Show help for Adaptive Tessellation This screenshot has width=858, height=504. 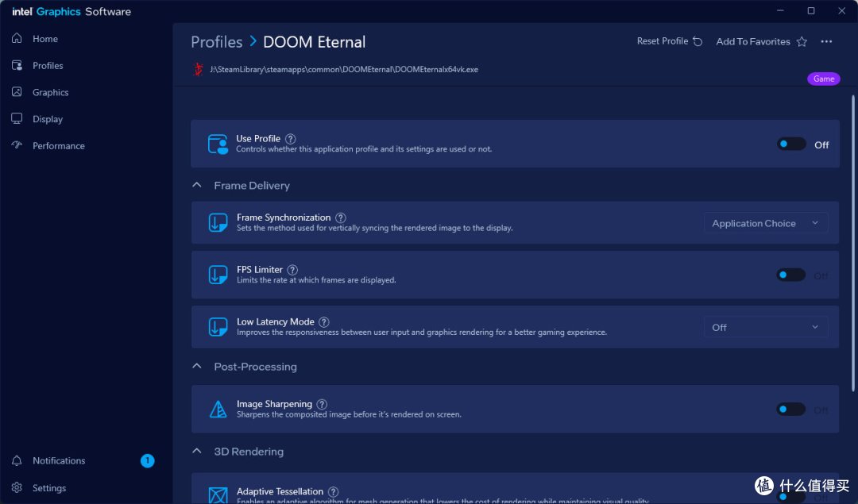pyautogui.click(x=333, y=492)
